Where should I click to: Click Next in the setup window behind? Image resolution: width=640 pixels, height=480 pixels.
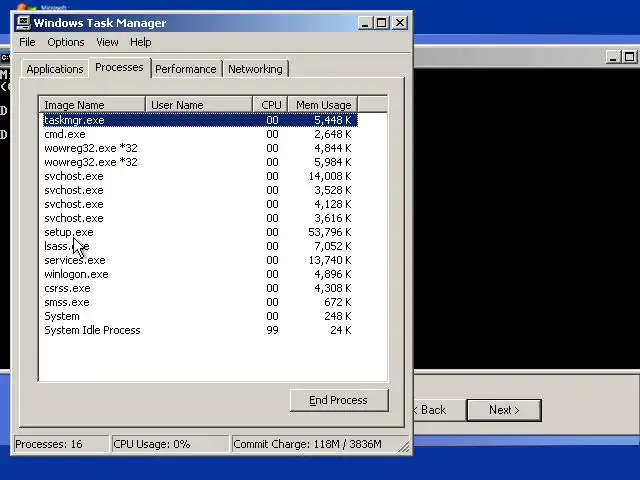pyautogui.click(x=504, y=410)
